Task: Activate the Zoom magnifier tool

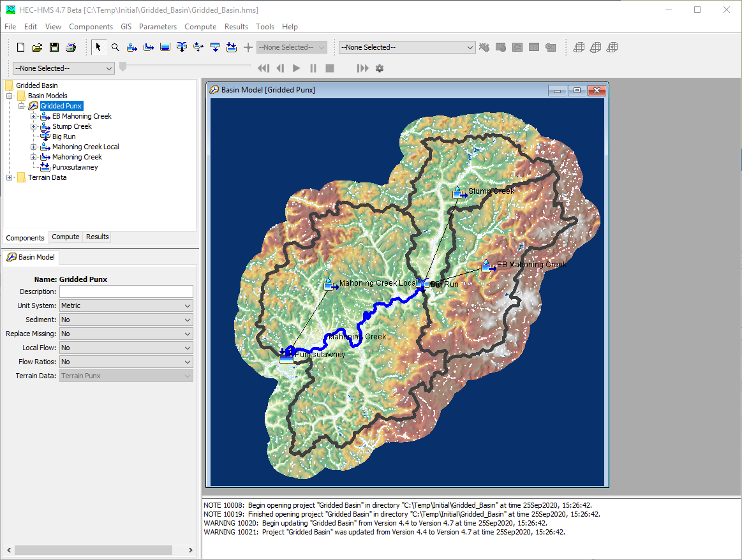Action: 115,47
